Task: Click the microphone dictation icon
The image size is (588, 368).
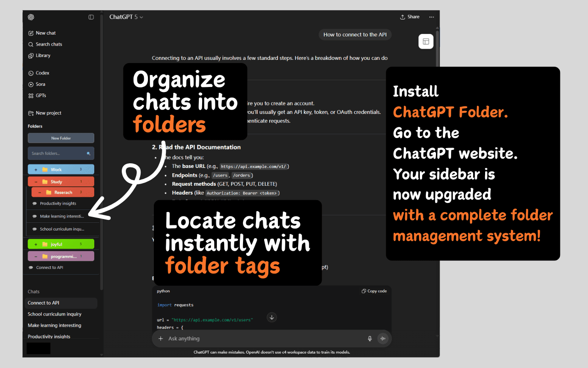Action: point(370,338)
